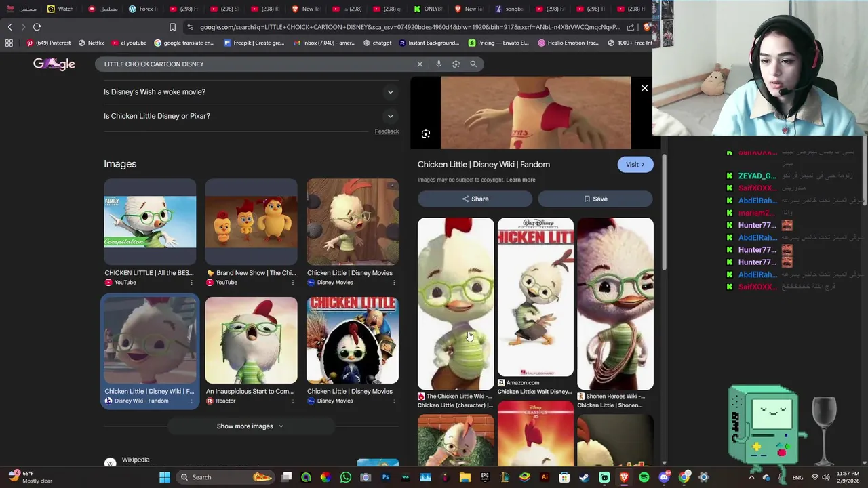Image resolution: width=868 pixels, height=488 pixels.
Task: Open Chicken Little Disney Wiki Fandom title
Action: 484,165
